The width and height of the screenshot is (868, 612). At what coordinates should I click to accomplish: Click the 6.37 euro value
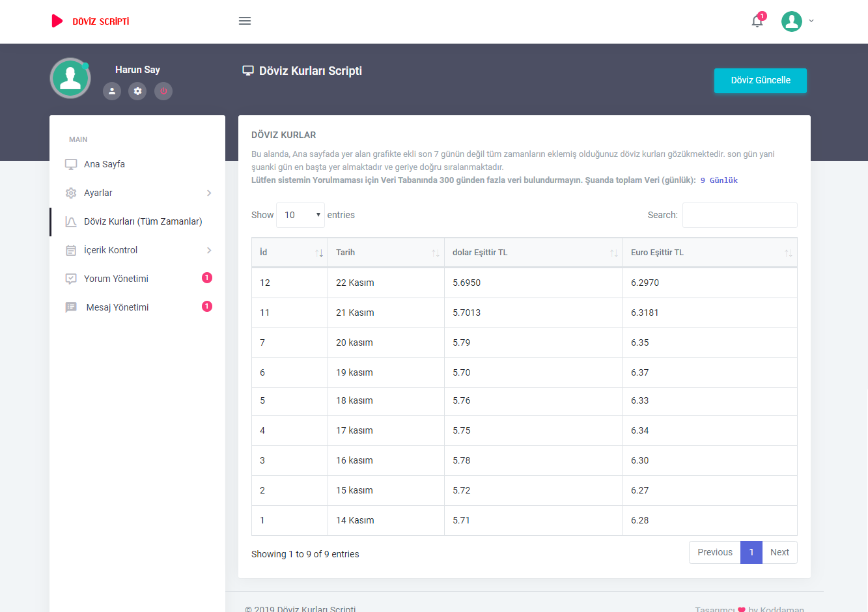click(x=640, y=372)
